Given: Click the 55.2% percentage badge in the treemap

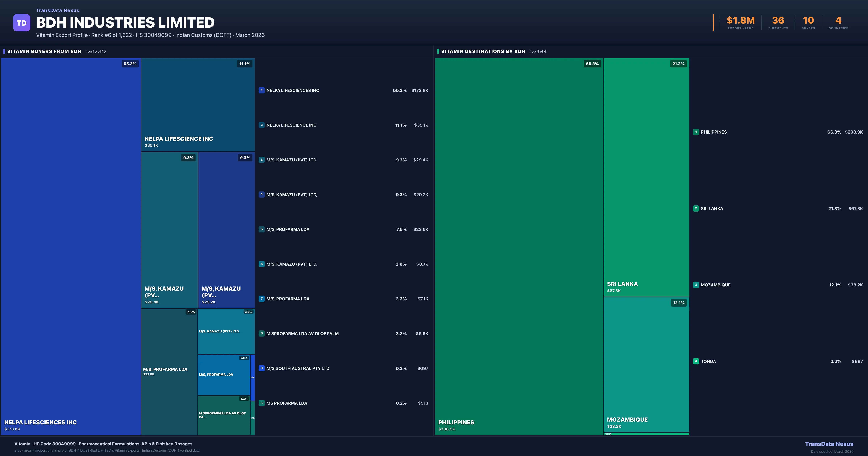Looking at the screenshot, I should coord(130,64).
